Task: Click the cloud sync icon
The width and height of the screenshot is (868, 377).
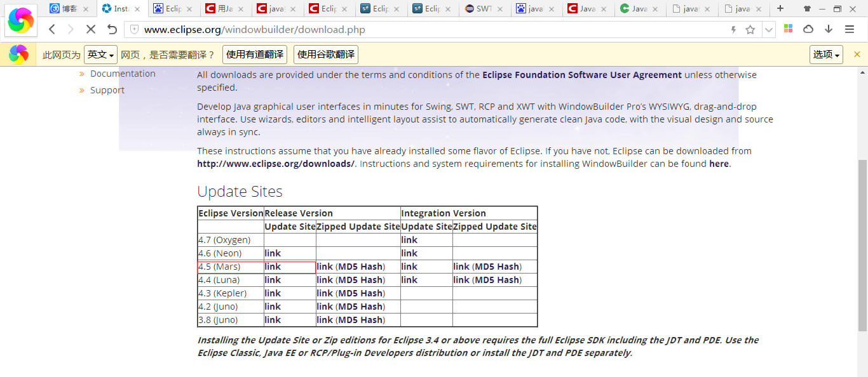Action: (808, 29)
